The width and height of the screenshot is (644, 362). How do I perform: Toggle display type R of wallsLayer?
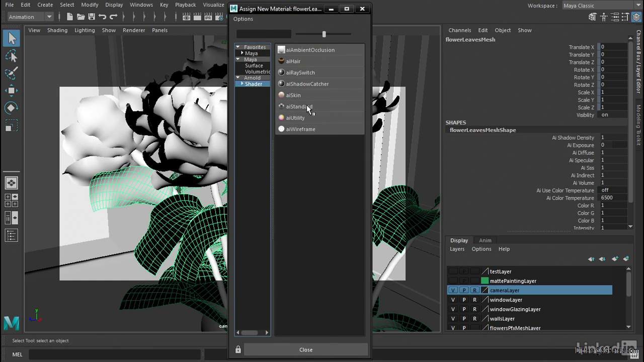coord(474,319)
